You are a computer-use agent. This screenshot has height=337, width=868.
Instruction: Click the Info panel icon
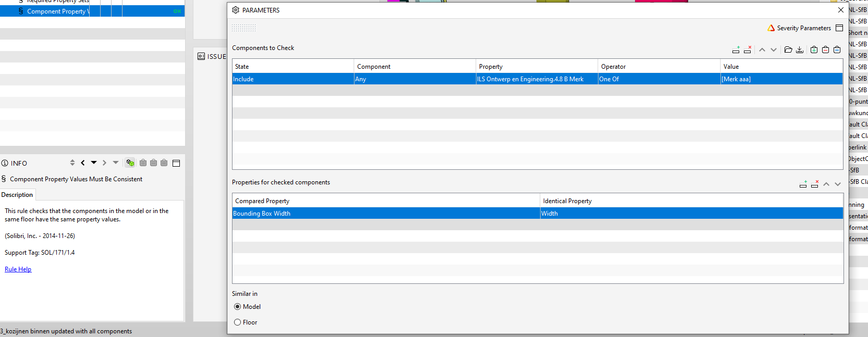click(x=5, y=163)
